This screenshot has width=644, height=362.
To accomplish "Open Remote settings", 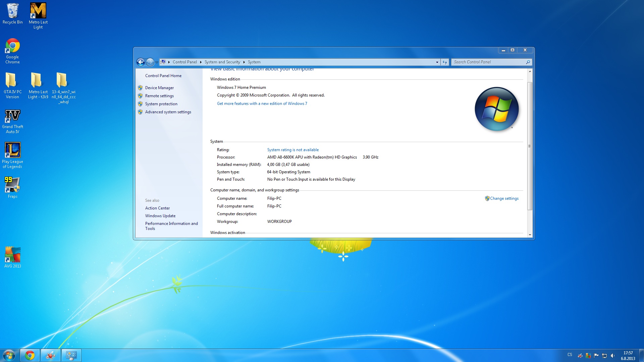I will (x=159, y=96).
